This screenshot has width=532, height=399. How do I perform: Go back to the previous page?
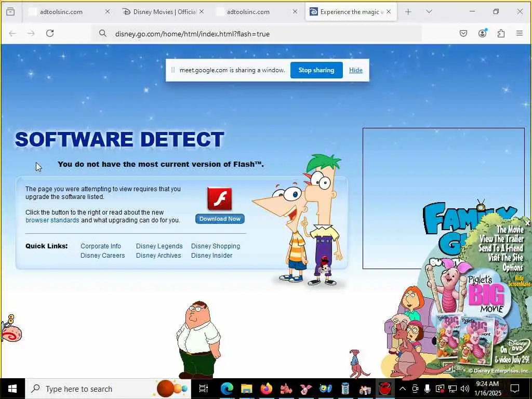pyautogui.click(x=12, y=33)
